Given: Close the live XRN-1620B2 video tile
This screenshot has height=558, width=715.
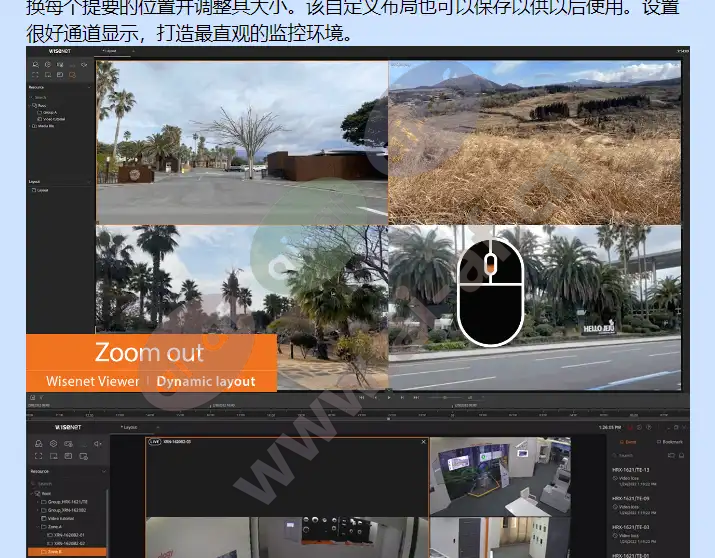Looking at the screenshot, I should 423,441.
